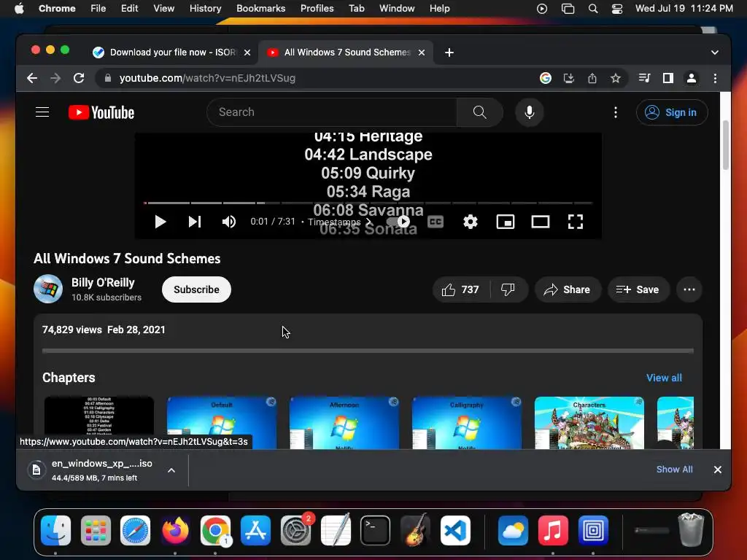Screen dimensions: 747x560
Task: Switch to Download your file now tab
Action: pyautogui.click(x=172, y=52)
